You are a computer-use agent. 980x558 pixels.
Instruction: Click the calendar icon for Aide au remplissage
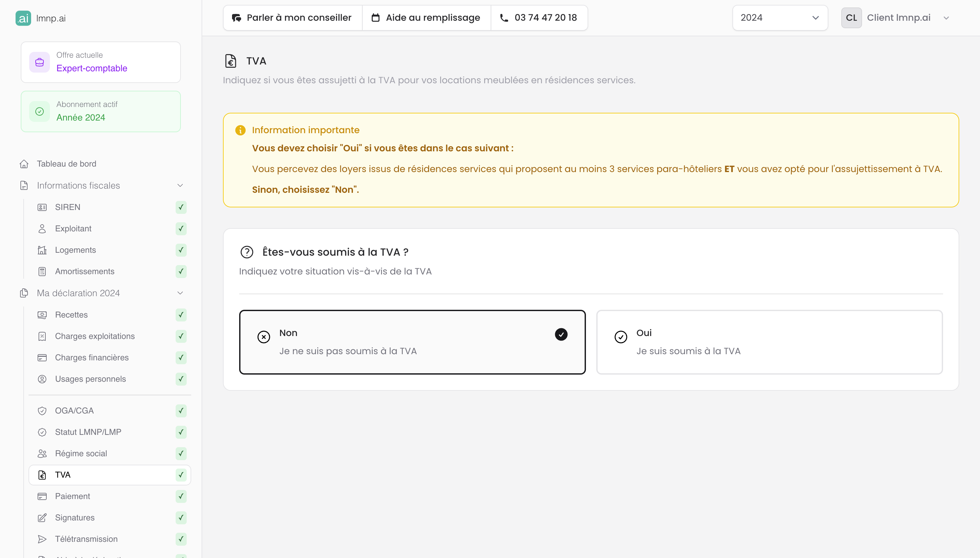point(376,17)
